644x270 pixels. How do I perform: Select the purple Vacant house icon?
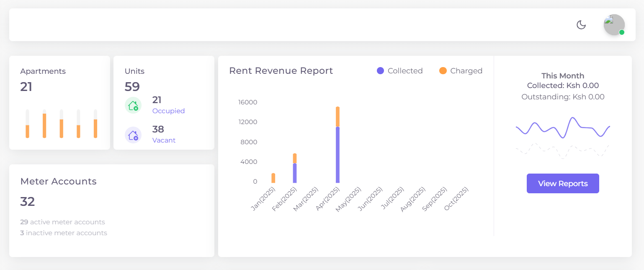[133, 135]
